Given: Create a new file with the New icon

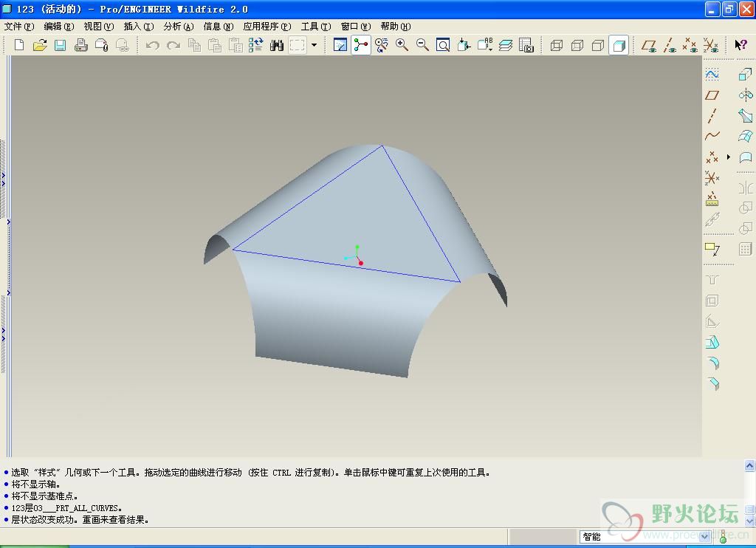Looking at the screenshot, I should [x=19, y=45].
